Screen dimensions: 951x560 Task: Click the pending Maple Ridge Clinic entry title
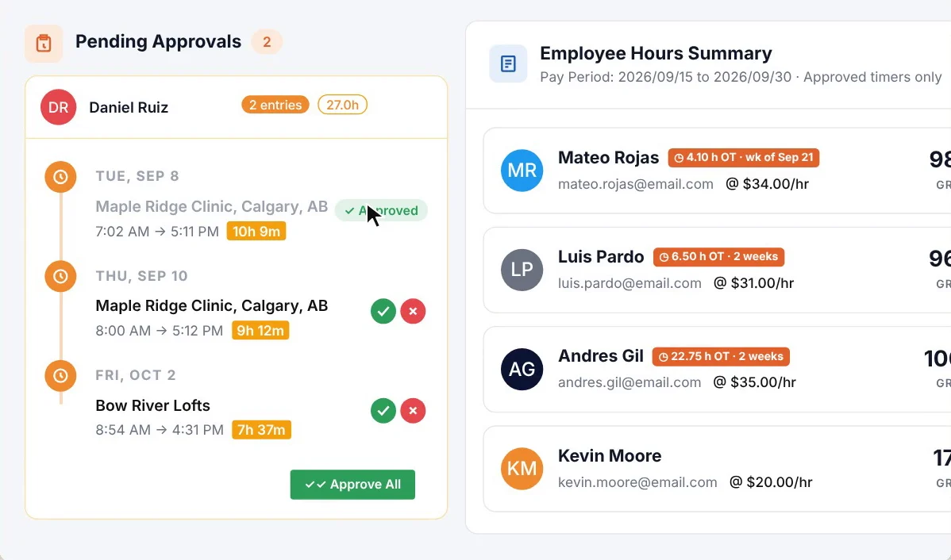tap(212, 306)
